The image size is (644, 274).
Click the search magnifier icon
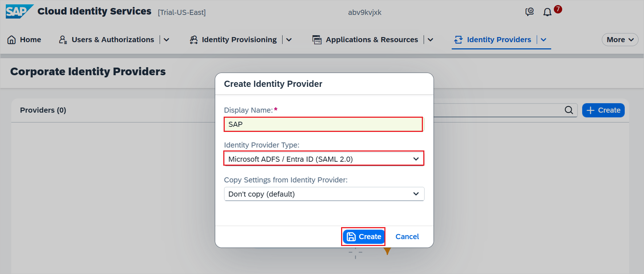coord(568,110)
